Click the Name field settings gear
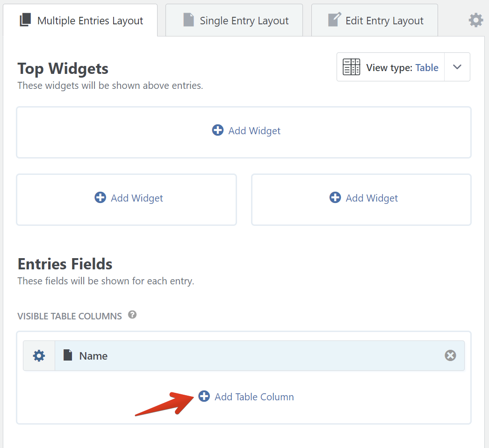Viewport: 489px width, 448px height. [x=39, y=356]
